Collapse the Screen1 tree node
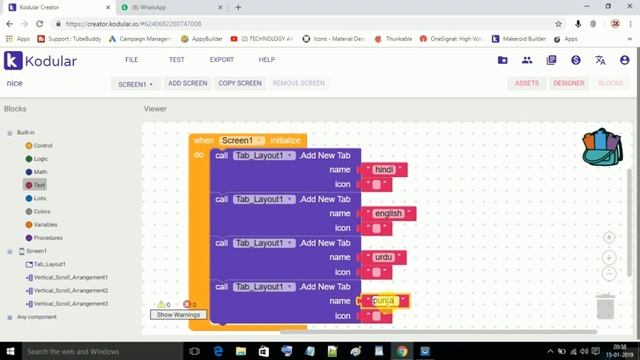Screen dimensions: 640x360 tap(10, 251)
